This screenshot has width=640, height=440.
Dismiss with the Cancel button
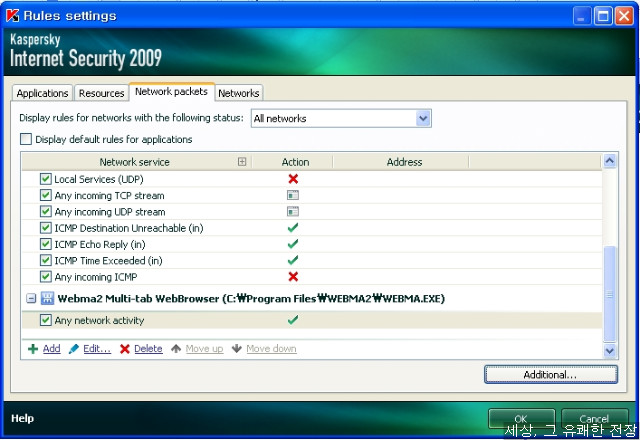coord(594,418)
